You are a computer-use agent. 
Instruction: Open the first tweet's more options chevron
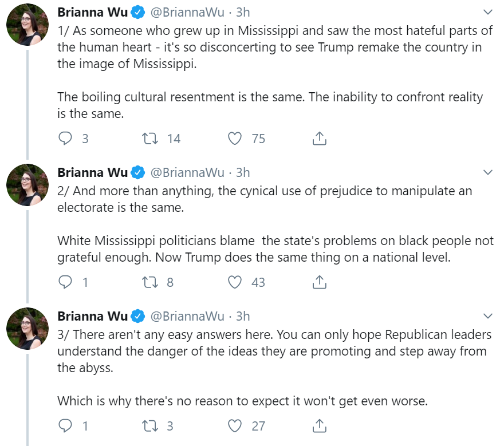click(488, 12)
